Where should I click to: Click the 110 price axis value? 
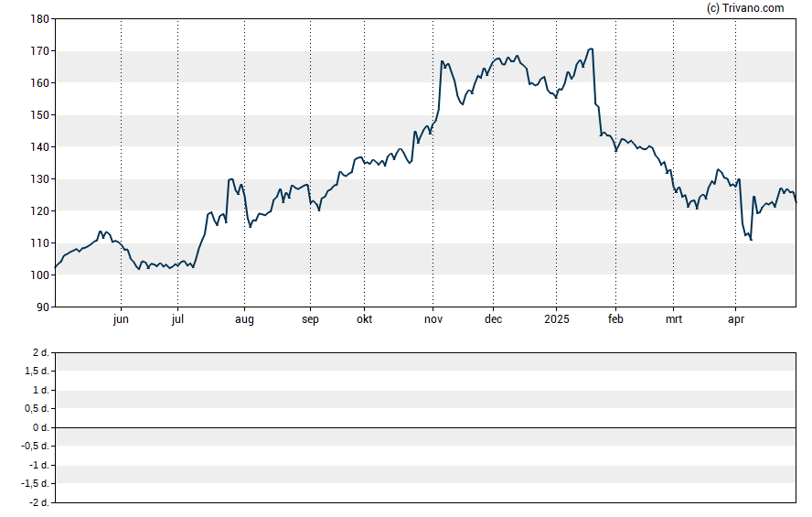coord(40,243)
